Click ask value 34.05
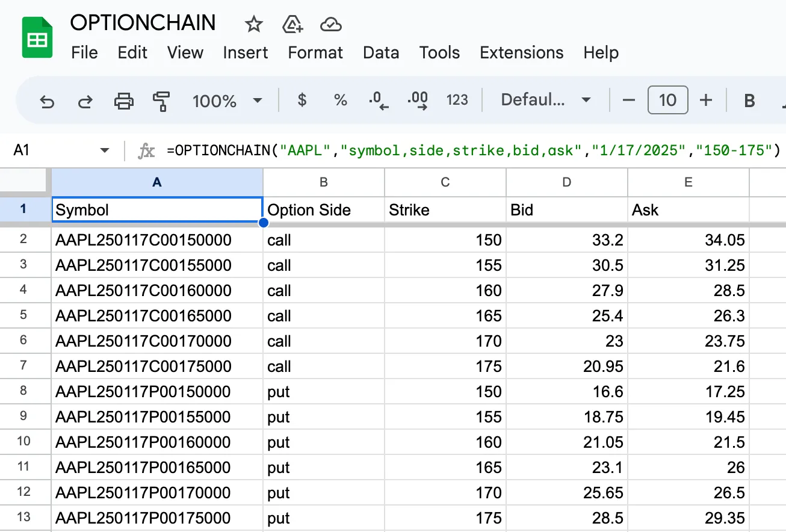The width and height of the screenshot is (786, 532). point(689,240)
